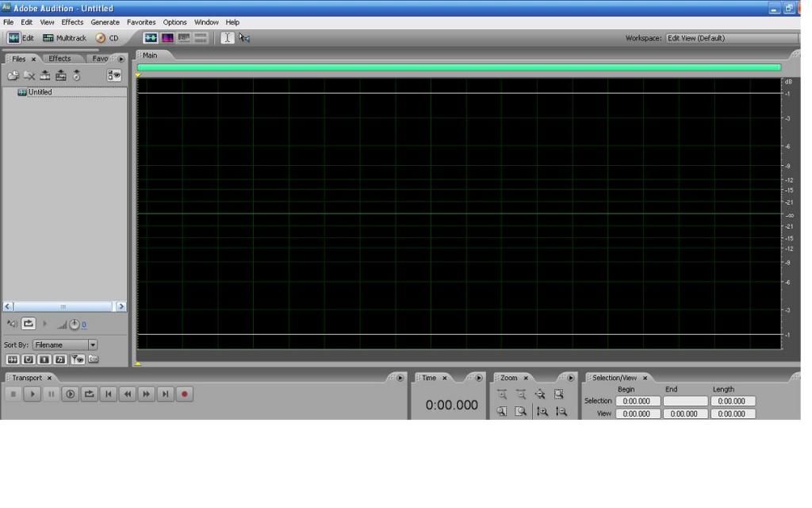812x508 pixels.
Task: Click Insert into Multitrack at cursor icon
Action: tap(61, 75)
